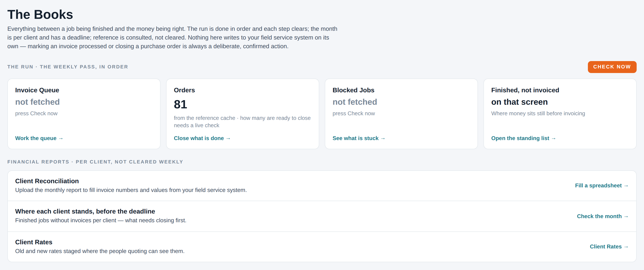The width and height of the screenshot is (644, 270).
Task: Click 'press Check now' under Invoice Queue
Action: click(x=36, y=113)
